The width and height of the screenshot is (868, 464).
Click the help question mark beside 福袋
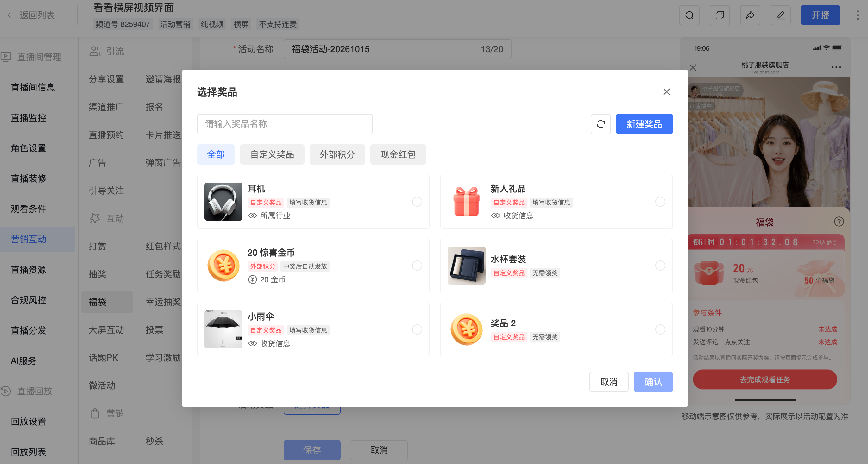839,222
